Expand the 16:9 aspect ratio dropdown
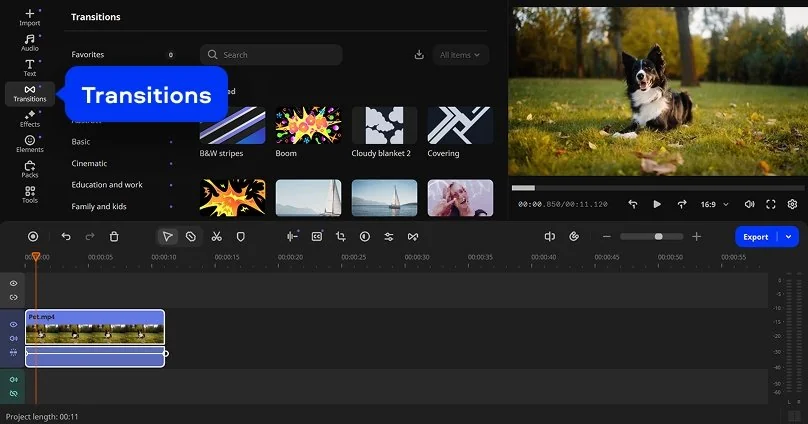The image size is (808, 424). (713, 204)
